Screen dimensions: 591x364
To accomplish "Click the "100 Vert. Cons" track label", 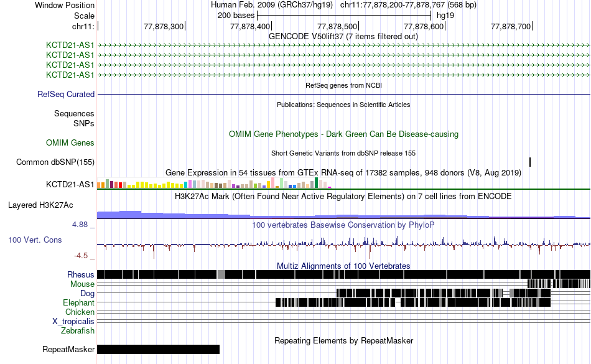I will coord(35,240).
